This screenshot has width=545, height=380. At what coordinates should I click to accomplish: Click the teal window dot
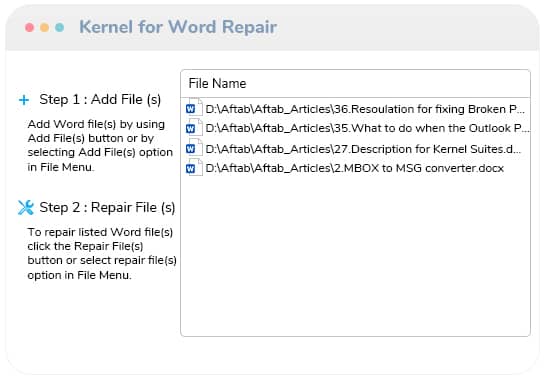[59, 27]
